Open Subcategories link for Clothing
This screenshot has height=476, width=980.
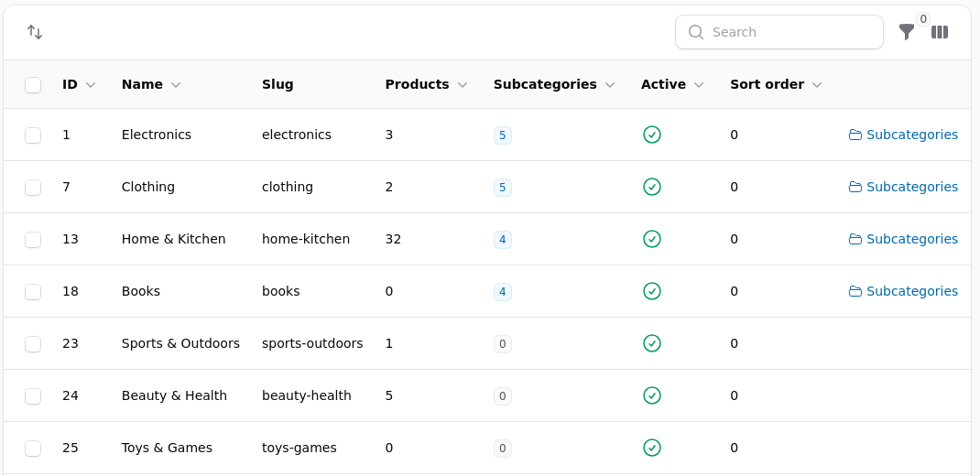point(903,187)
